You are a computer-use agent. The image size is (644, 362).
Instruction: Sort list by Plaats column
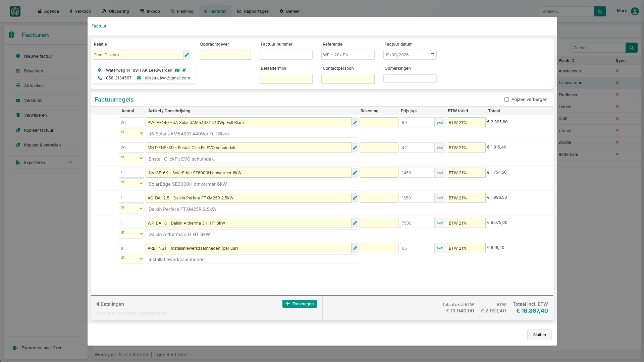[566, 61]
